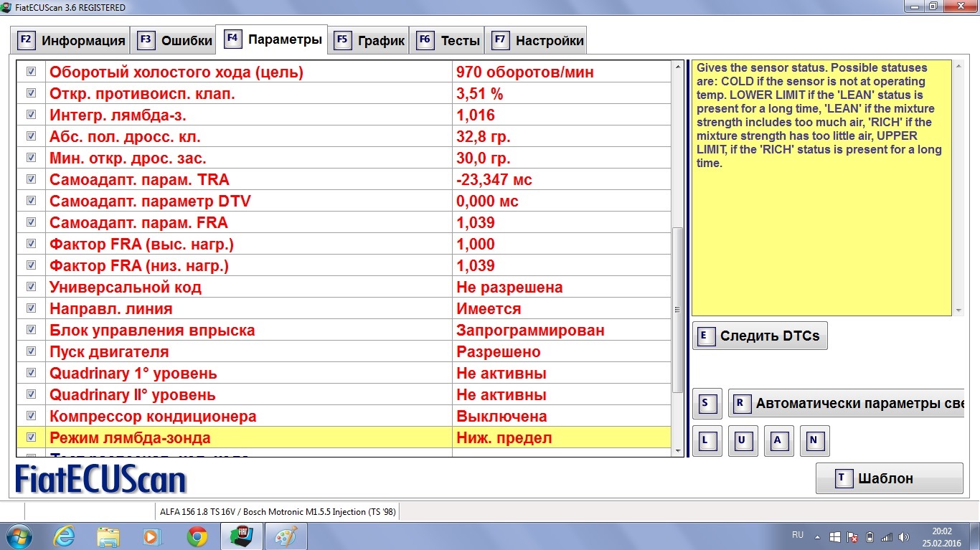Click the ALFA 156 1.8 TS 16V status text

coord(276,512)
